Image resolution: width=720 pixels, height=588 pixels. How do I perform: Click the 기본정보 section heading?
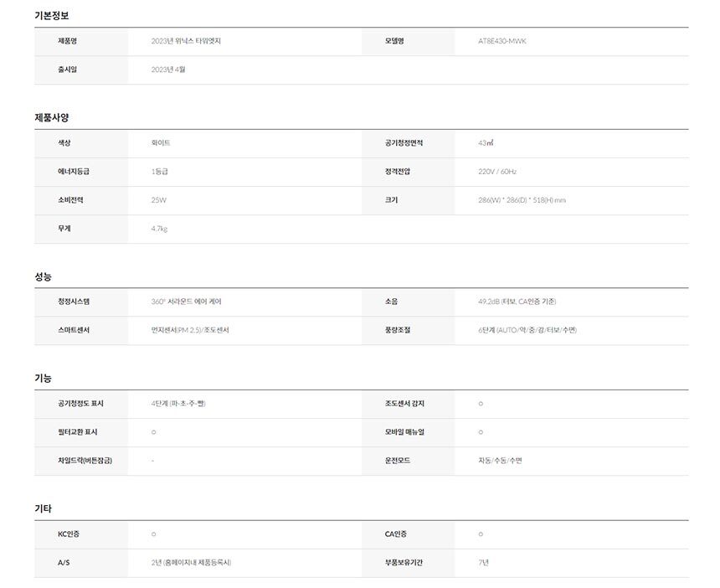pos(52,16)
